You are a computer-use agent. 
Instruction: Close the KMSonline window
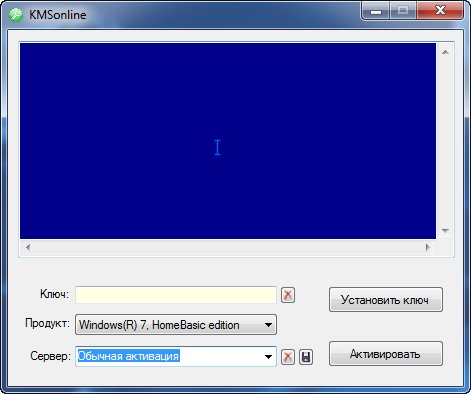coord(440,11)
